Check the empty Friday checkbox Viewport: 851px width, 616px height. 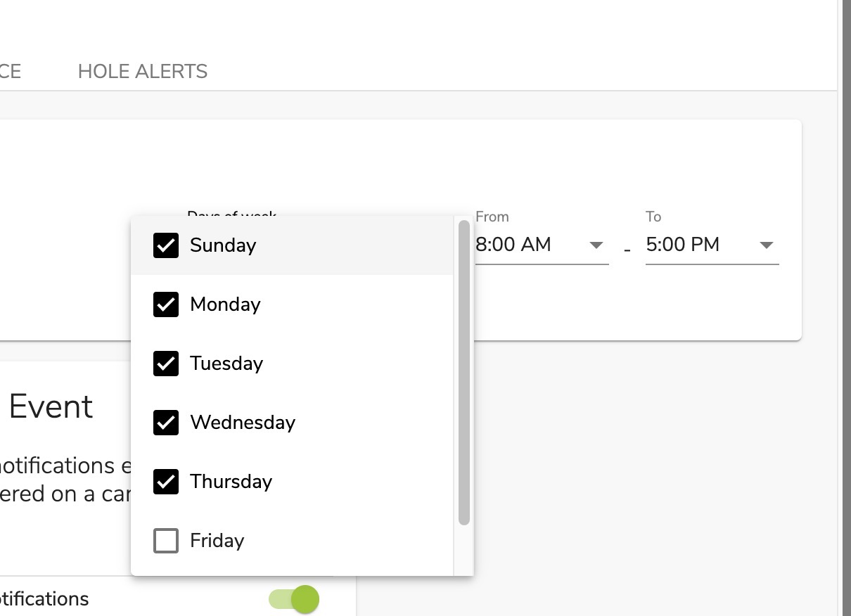click(x=166, y=541)
